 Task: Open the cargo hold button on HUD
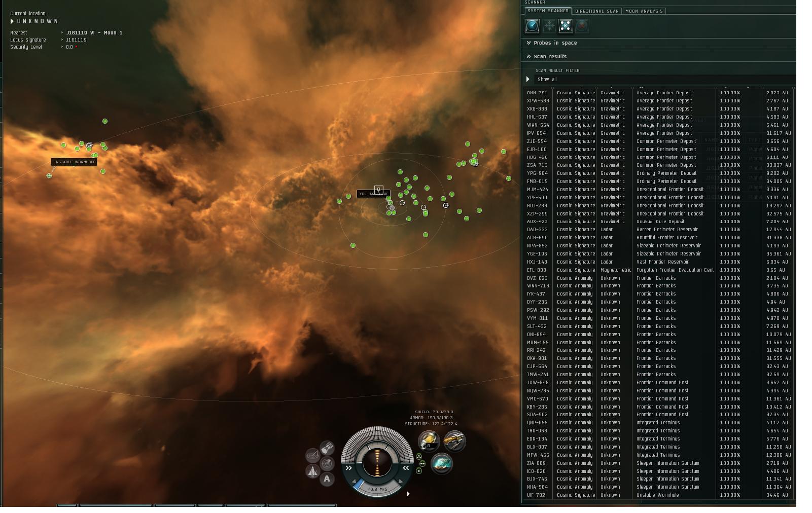327,447
